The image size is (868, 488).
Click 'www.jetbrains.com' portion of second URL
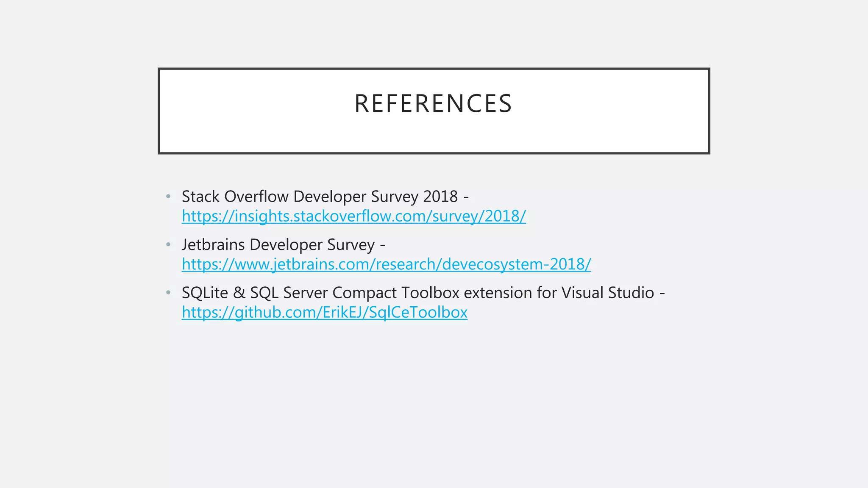pos(302,264)
